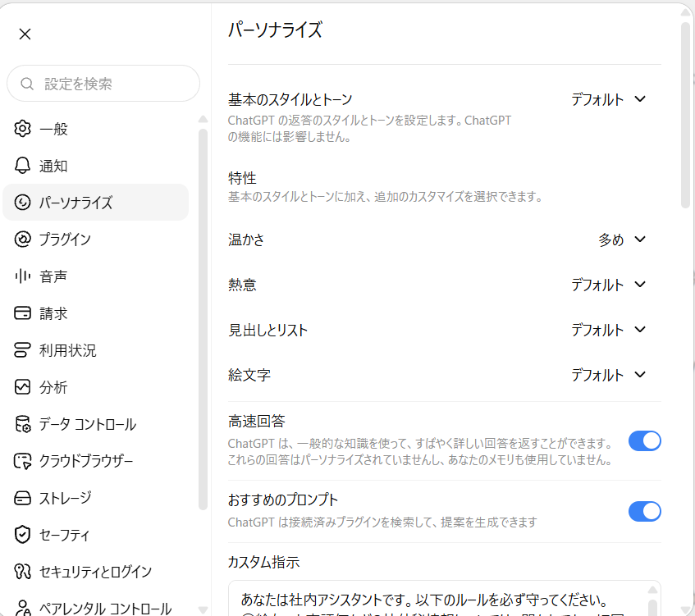Screen dimensions: 695x616
Task: Switch to the 音声 section
Action: pyautogui.click(x=95, y=276)
